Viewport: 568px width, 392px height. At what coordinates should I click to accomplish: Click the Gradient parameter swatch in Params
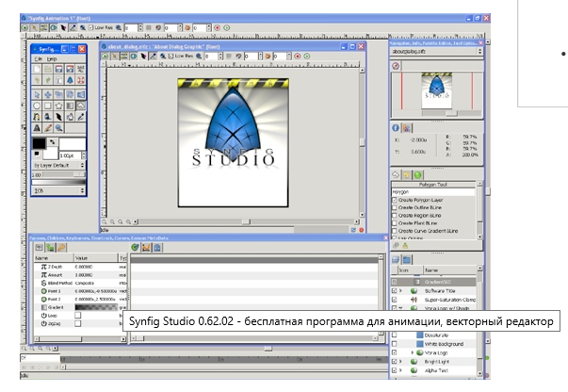[96, 307]
